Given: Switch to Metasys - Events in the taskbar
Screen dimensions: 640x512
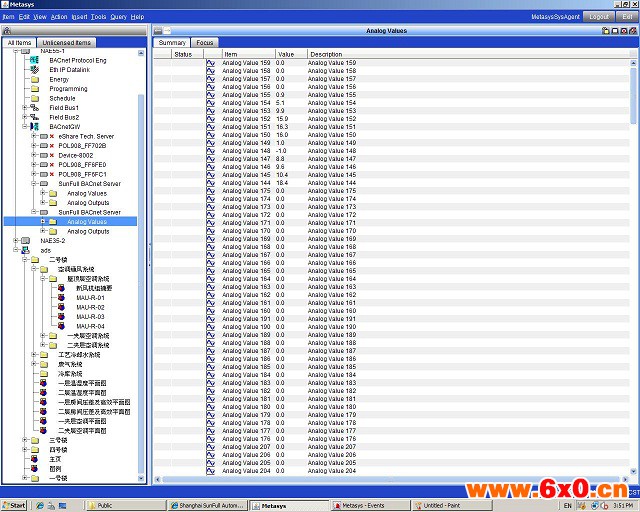Looking at the screenshot, I should click(369, 505).
